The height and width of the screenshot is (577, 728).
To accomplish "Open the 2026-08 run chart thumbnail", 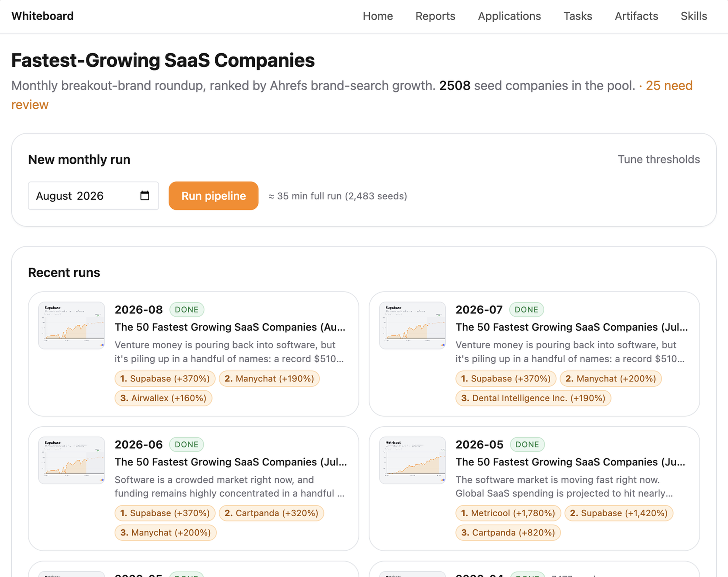I will coord(72,325).
